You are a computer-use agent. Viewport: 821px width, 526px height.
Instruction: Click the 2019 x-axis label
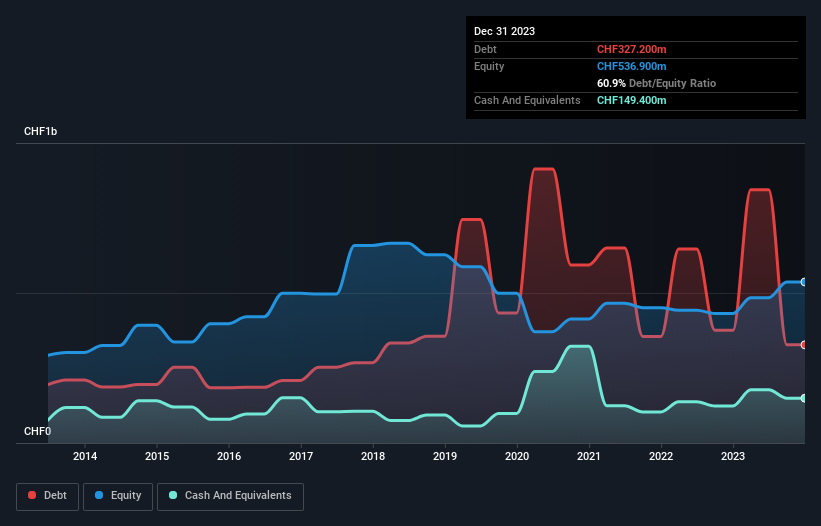445,456
